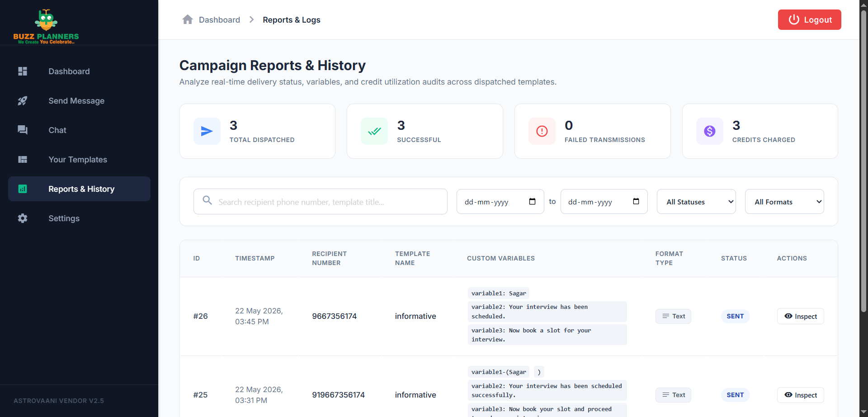The height and width of the screenshot is (417, 868).
Task: Open the end date calendar picker icon
Action: point(636,201)
